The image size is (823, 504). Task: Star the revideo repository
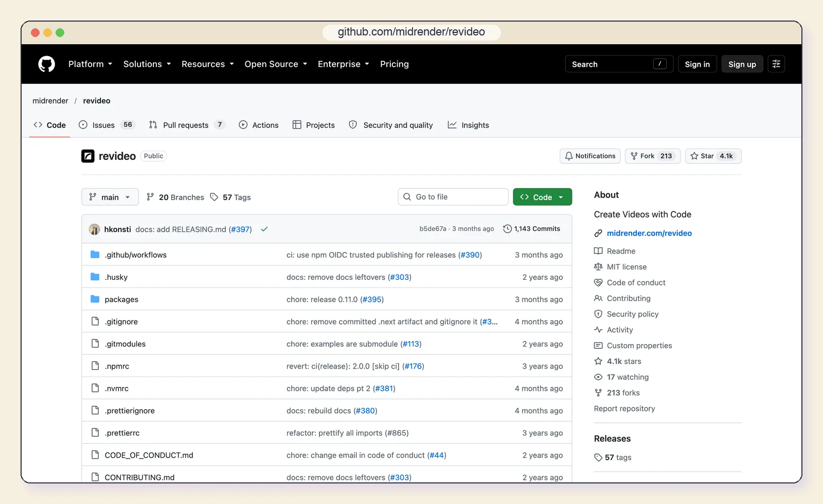pyautogui.click(x=713, y=156)
